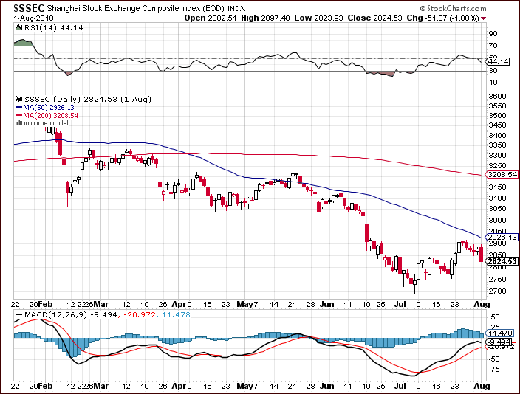
Task: Click the Jun label below MACD panel
Action: (x=327, y=386)
